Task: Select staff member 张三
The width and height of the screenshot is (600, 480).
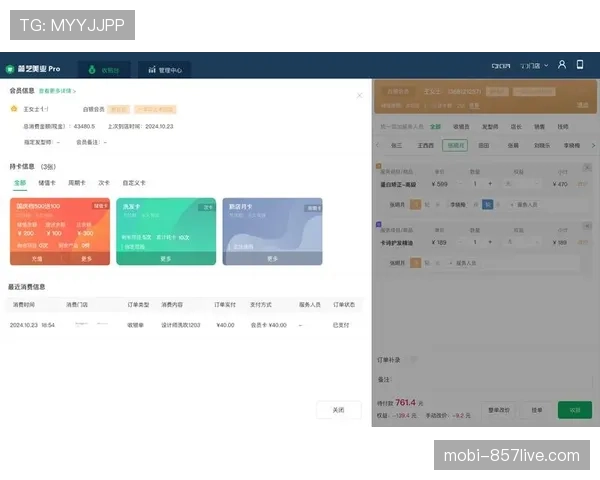Action: coord(396,145)
